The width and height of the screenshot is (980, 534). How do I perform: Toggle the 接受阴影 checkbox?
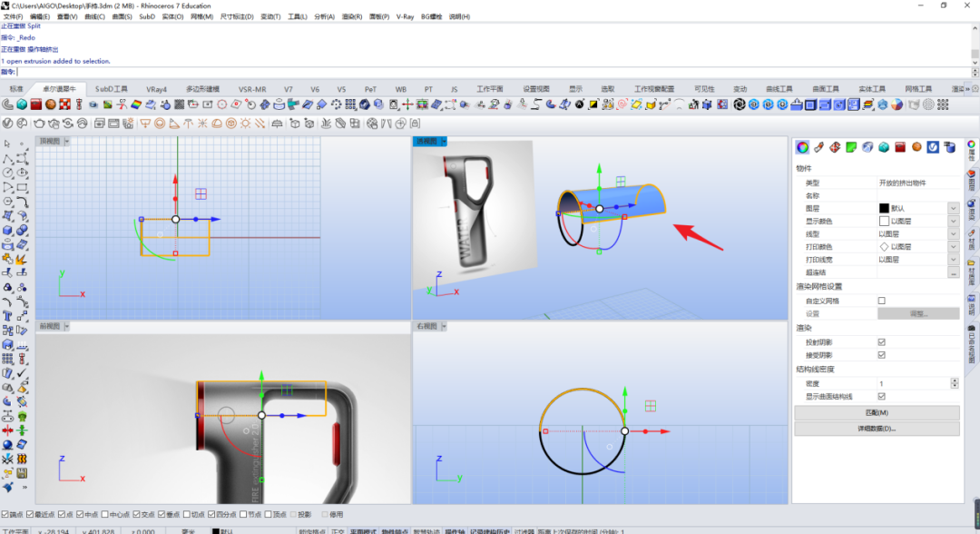point(881,355)
